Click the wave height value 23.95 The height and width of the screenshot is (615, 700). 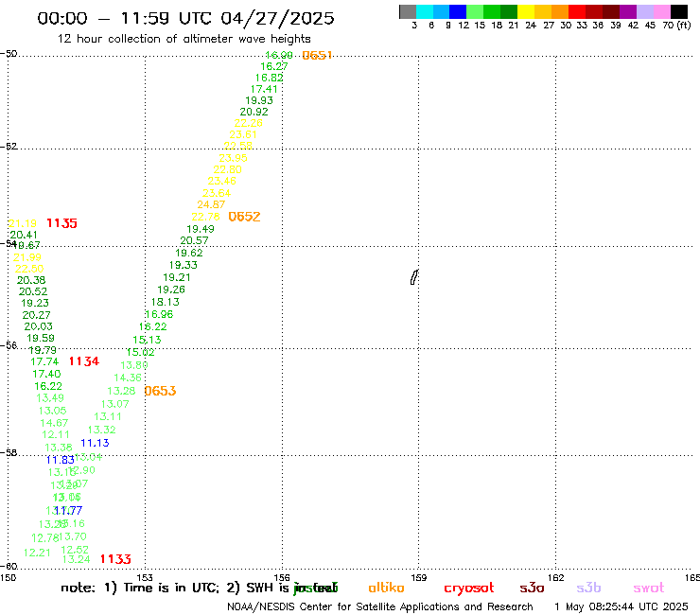[233, 158]
